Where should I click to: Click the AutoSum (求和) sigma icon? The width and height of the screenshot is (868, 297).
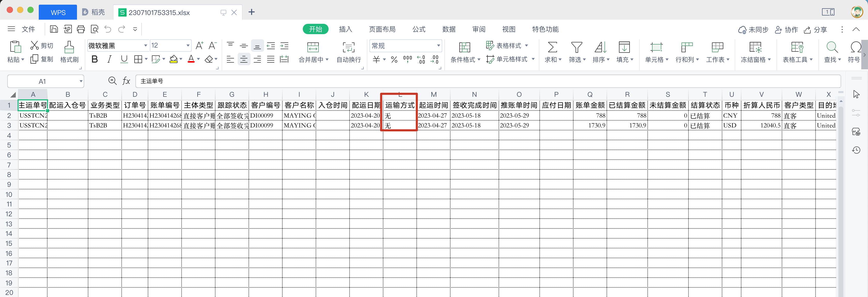[x=552, y=48]
